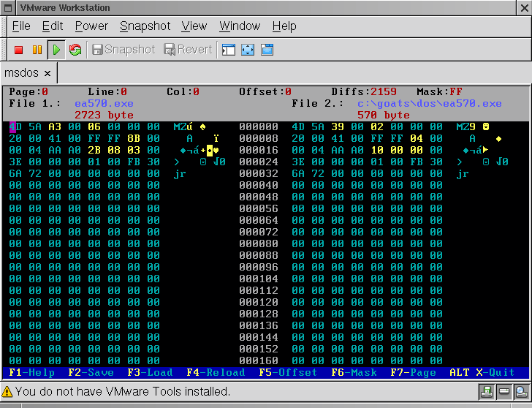The width and height of the screenshot is (532, 408).
Task: Click the offset label 000160
Action: click(259, 360)
